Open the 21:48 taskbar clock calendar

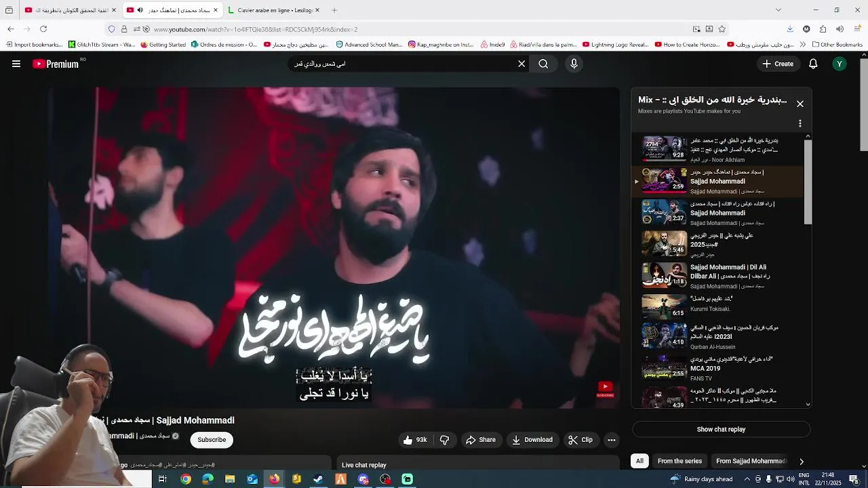pos(829,479)
